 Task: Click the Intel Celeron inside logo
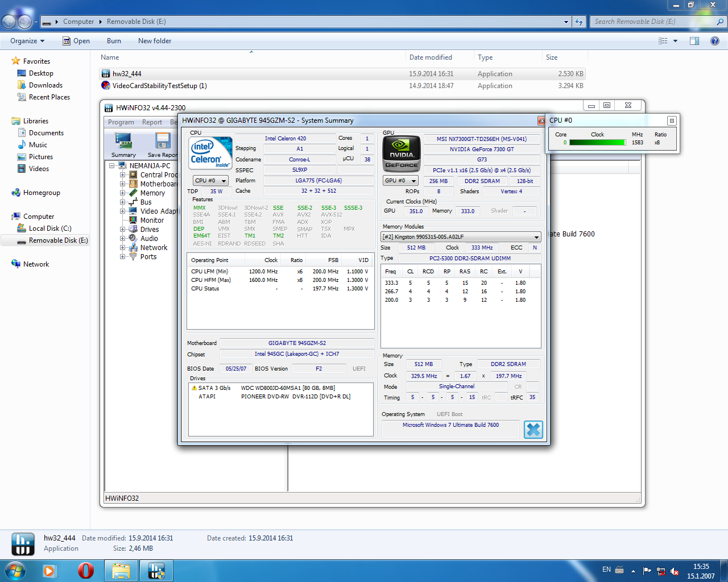[210, 153]
